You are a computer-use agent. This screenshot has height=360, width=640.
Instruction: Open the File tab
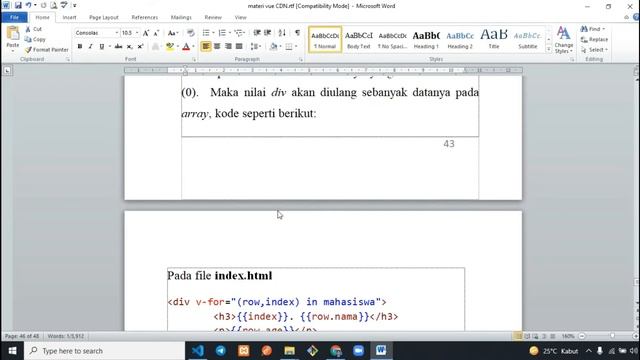(15, 17)
